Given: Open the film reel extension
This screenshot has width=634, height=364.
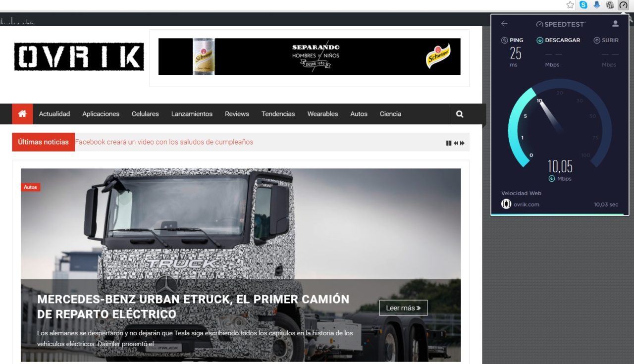Looking at the screenshot, I should pos(610,5).
